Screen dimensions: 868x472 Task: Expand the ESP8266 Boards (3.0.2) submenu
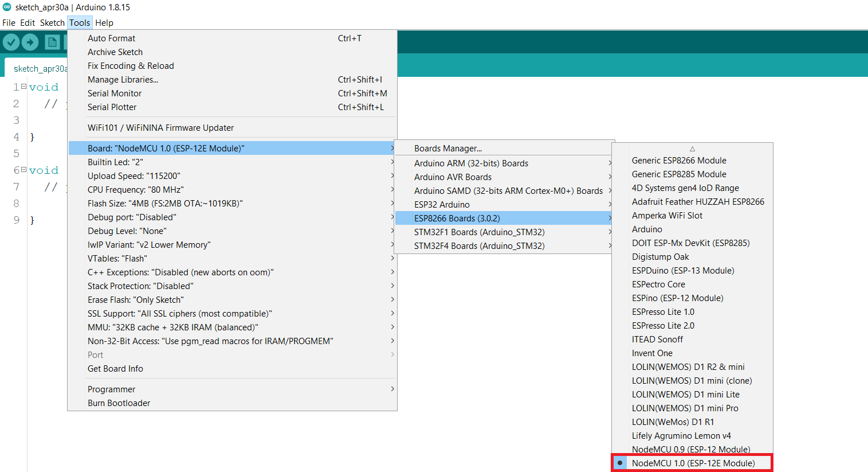(x=504, y=219)
